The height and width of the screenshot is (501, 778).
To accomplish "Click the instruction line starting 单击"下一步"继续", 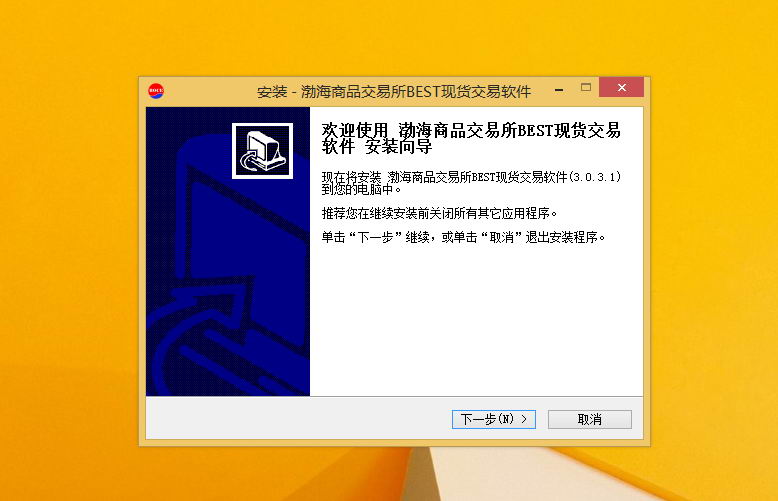I will tap(463, 238).
